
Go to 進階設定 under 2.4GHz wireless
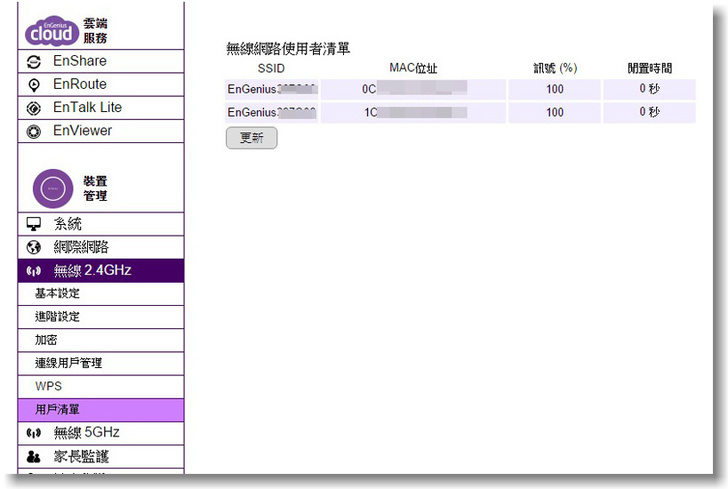[57, 317]
